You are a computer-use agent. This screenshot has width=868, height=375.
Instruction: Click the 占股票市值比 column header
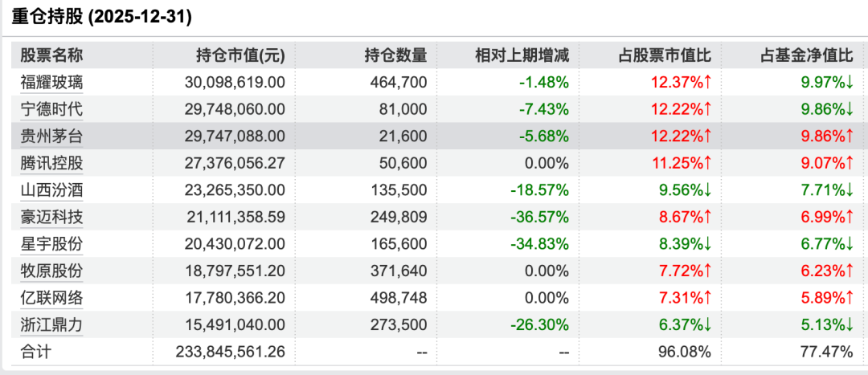[665, 55]
